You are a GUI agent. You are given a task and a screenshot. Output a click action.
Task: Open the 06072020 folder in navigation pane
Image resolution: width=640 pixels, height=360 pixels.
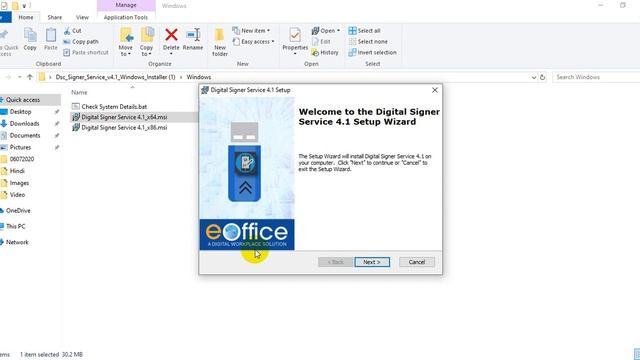pos(22,159)
